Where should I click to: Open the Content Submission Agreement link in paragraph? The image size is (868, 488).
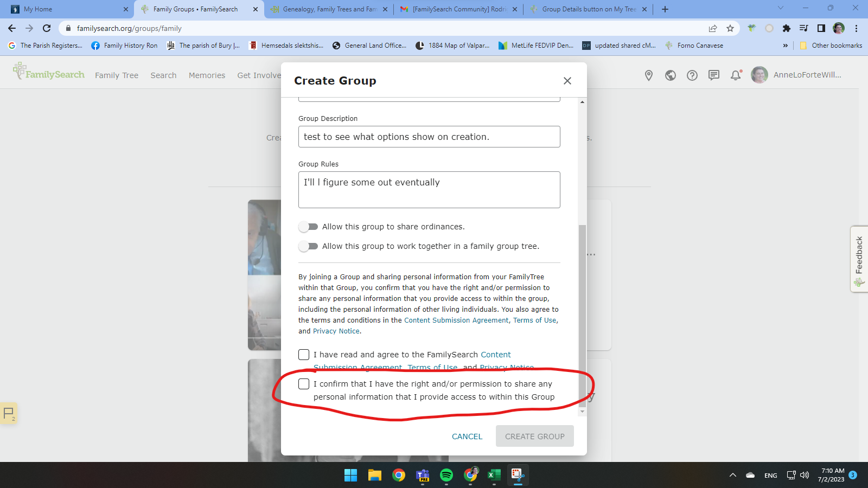click(456, 320)
